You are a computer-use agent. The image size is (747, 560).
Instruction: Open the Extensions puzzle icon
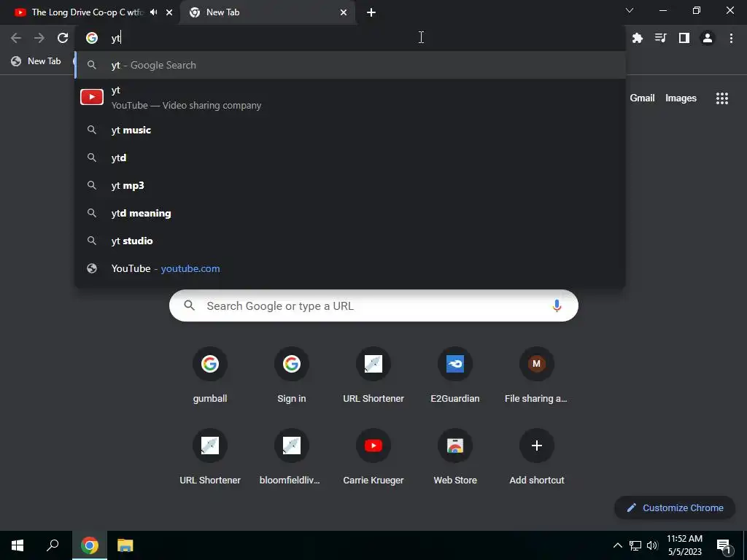(x=638, y=38)
